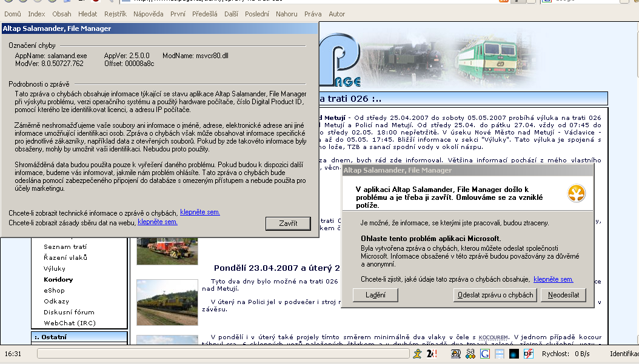Image resolution: width=639 pixels, height=364 pixels.
Task: Click 'klepněte sem' link for data collection policy
Action: [157, 222]
